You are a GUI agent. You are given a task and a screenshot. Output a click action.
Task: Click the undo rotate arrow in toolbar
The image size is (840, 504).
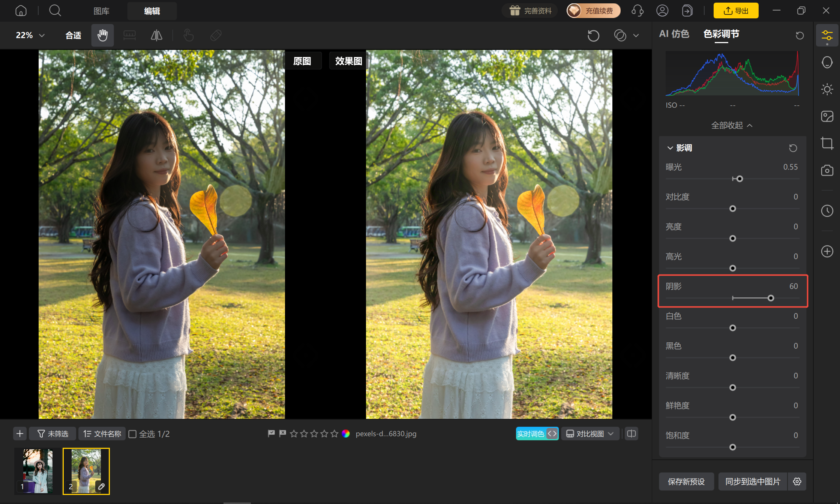click(593, 35)
